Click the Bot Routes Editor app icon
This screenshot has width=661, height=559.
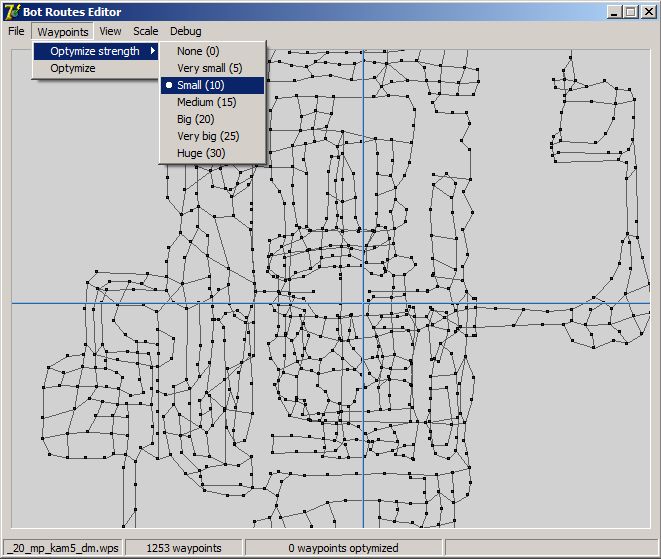pos(12,11)
